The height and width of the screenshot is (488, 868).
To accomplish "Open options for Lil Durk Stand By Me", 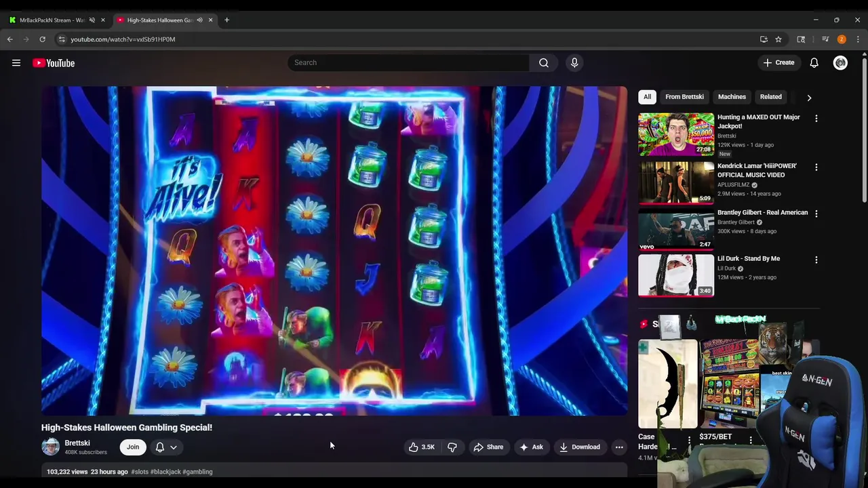I will coord(816,260).
